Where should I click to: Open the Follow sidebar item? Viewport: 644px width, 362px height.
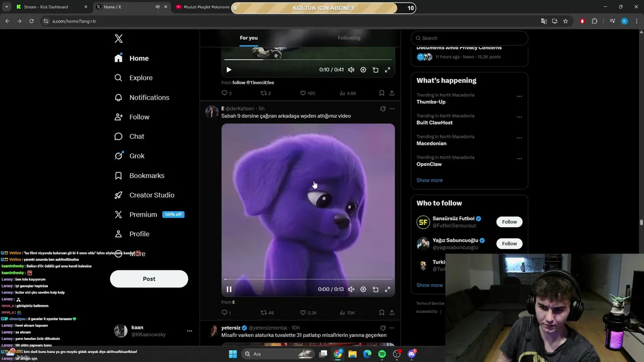point(132,117)
